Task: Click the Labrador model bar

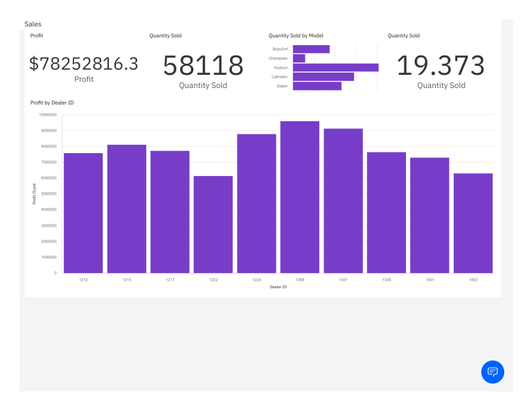Action: pyautogui.click(x=323, y=77)
